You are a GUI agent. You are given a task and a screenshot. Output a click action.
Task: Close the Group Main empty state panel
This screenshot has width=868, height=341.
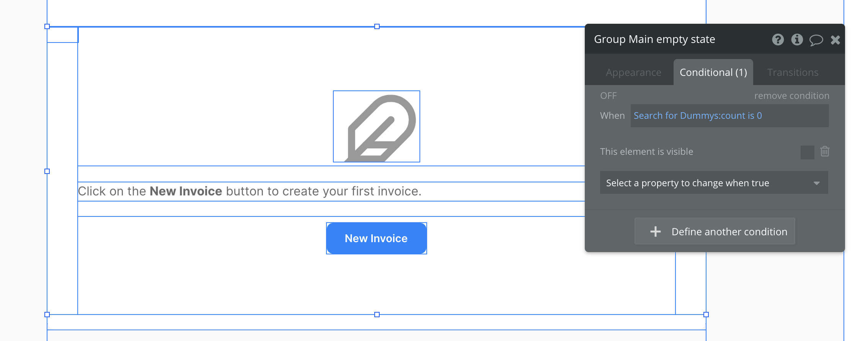coord(835,40)
